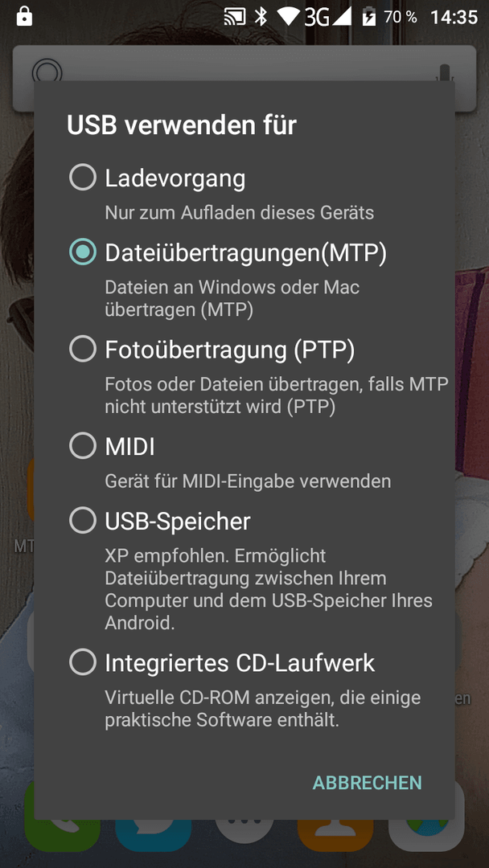Select the Ladevorgang radio button
The width and height of the screenshot is (489, 868).
point(83,178)
